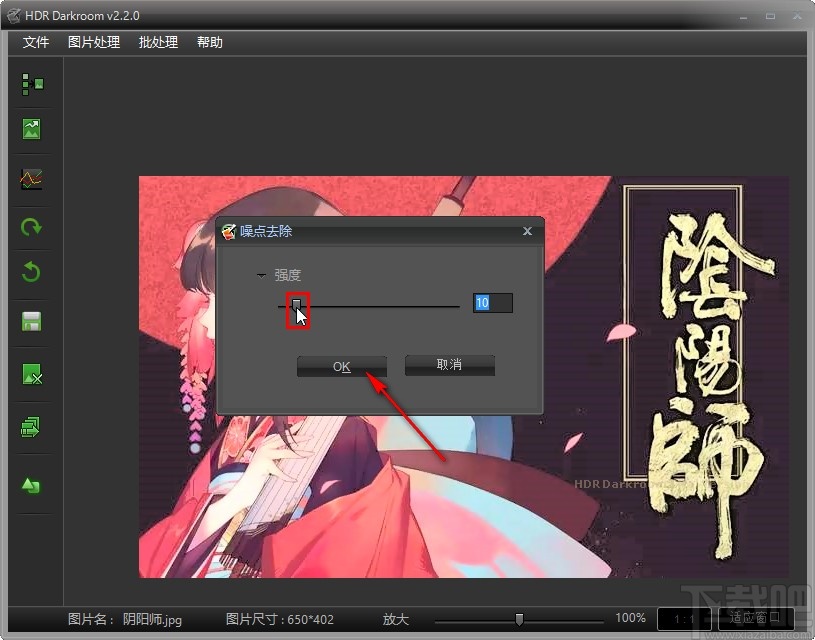Select the strength value input showing 10
815x640 pixels.
tap(492, 302)
